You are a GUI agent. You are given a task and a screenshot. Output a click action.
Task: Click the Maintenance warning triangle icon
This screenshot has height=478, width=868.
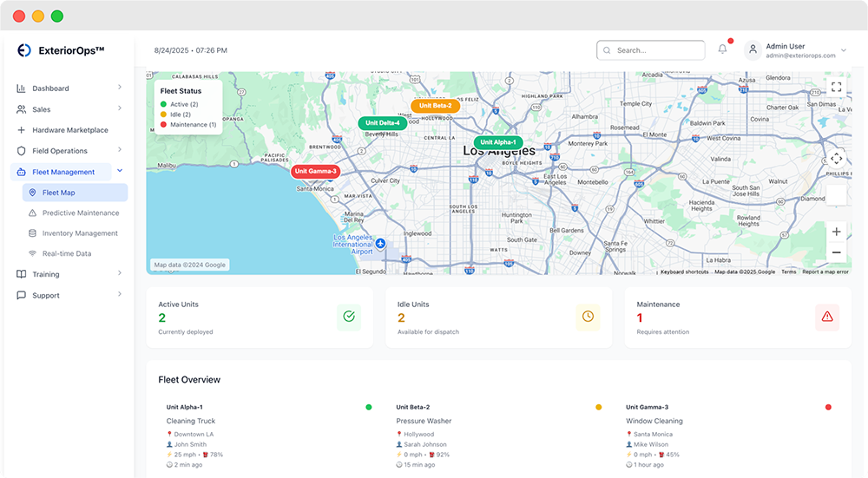click(x=827, y=317)
